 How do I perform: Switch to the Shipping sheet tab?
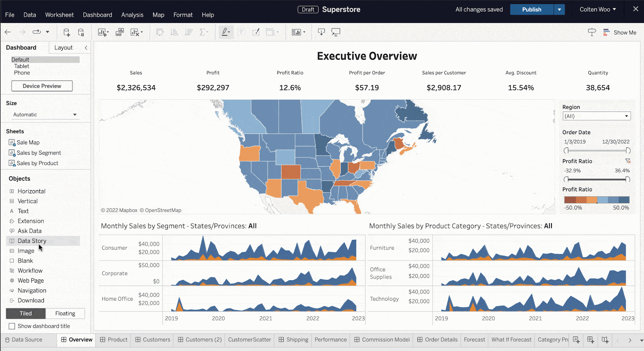pyautogui.click(x=293, y=340)
